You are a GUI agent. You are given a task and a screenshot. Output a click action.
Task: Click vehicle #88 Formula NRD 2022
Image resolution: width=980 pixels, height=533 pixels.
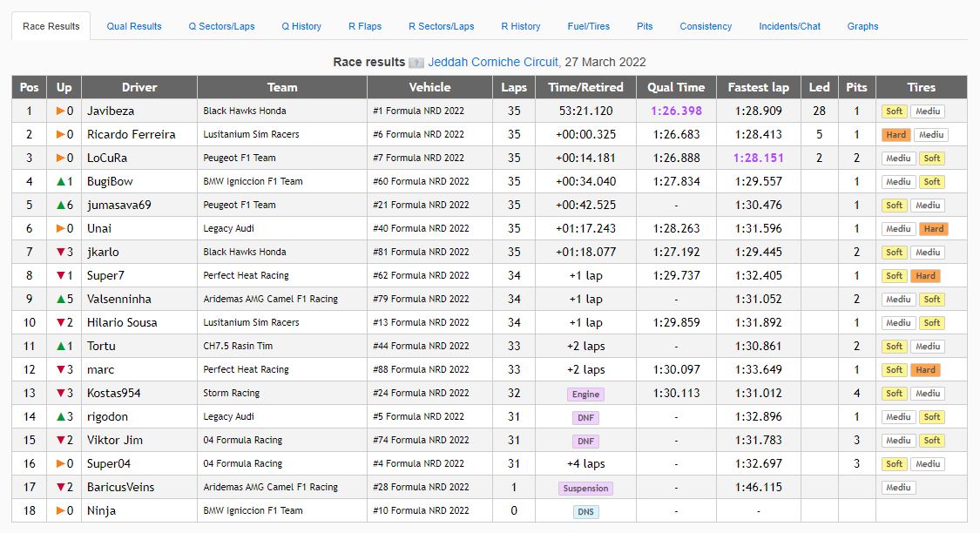coord(422,369)
